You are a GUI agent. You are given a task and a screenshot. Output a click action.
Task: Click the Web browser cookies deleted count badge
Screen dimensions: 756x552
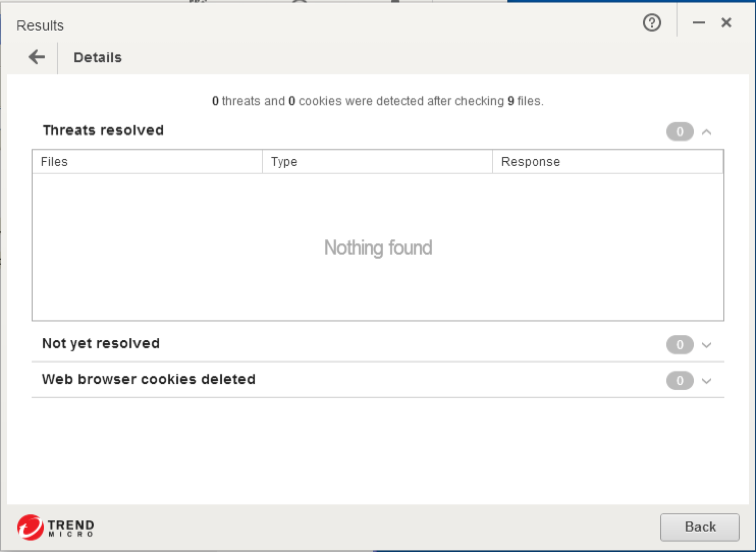click(680, 380)
